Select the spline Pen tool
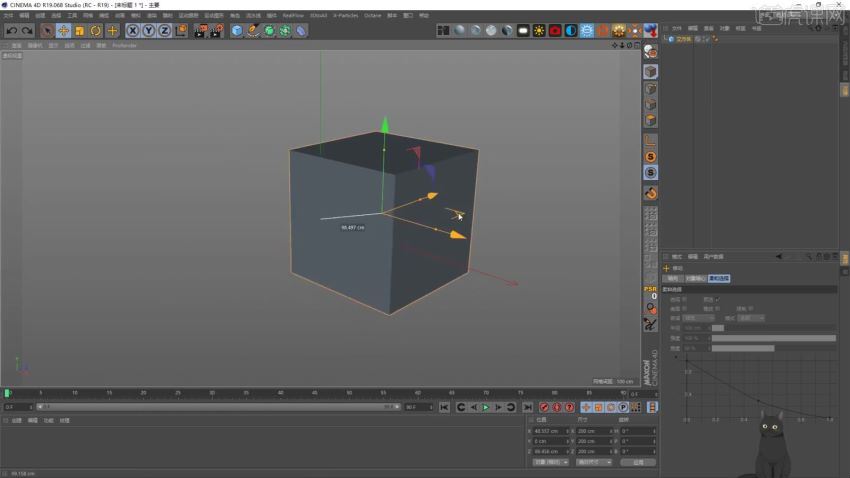The height and width of the screenshot is (478, 850). pos(253,31)
